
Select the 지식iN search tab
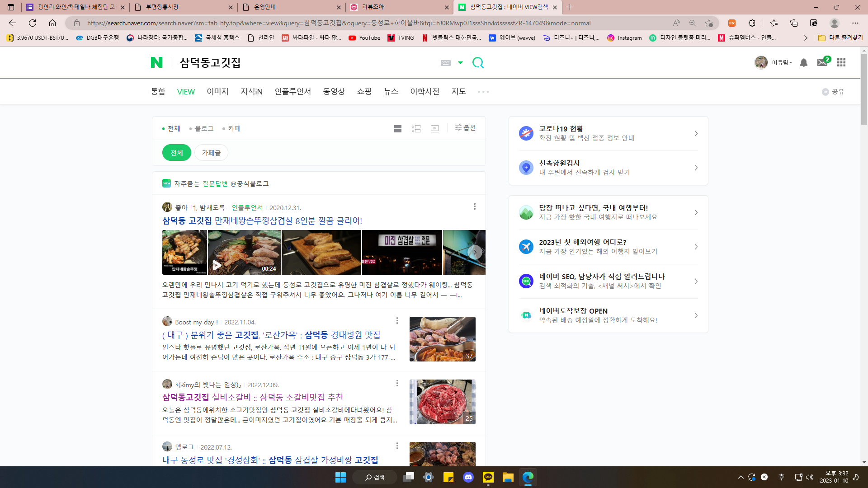[251, 91]
